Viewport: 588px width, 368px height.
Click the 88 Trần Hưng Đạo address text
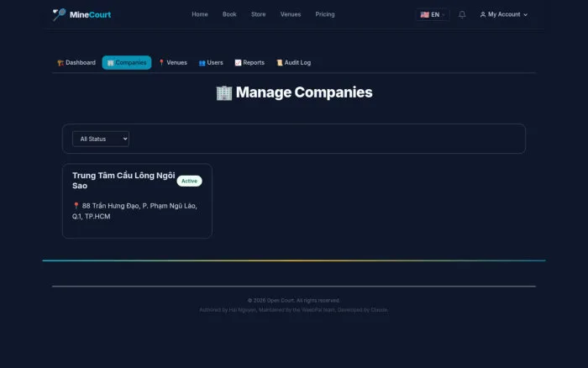[x=134, y=211]
